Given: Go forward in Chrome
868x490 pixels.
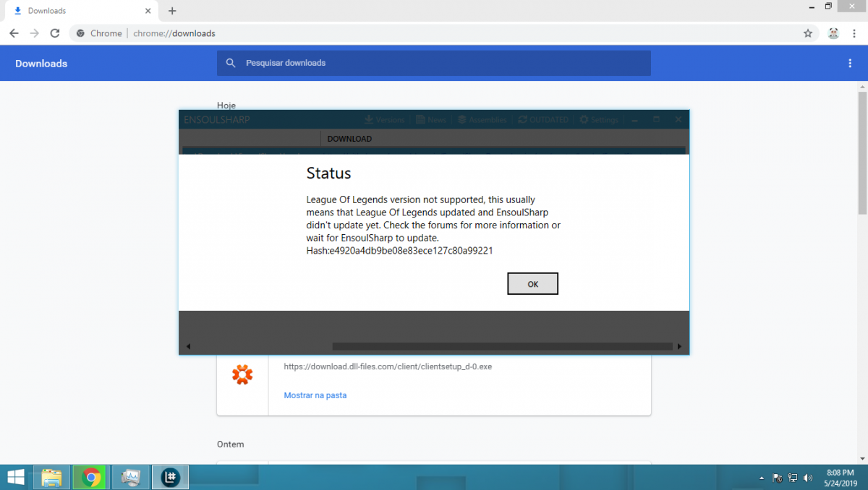Looking at the screenshot, I should click(x=34, y=33).
